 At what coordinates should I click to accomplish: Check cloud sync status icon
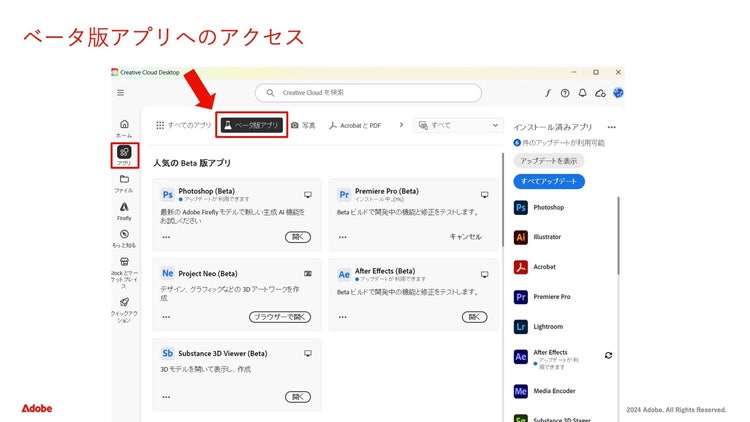(600, 93)
